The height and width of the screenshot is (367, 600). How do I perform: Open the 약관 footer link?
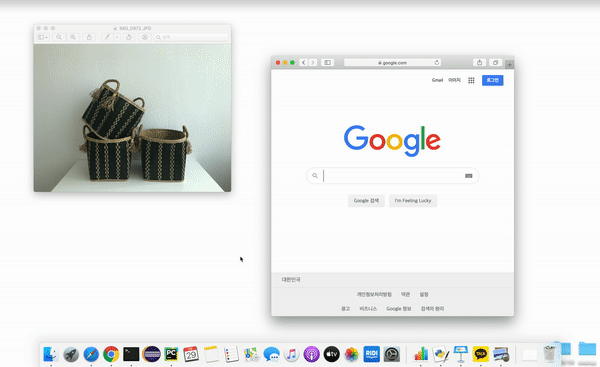point(405,294)
